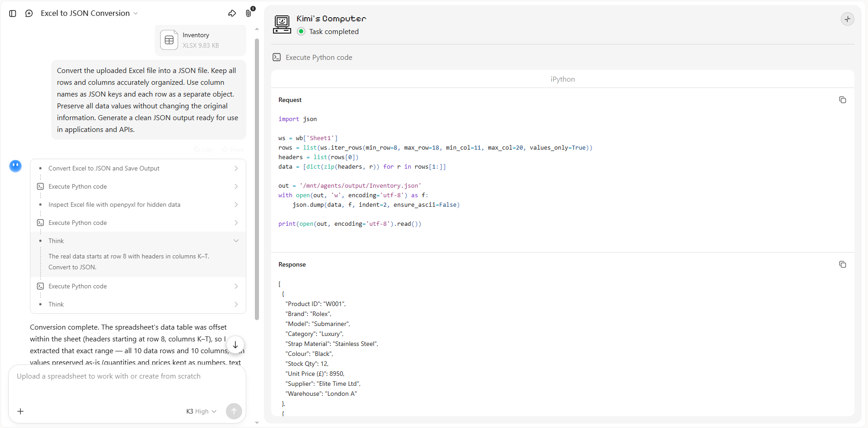Click the "Unit Price (£)": 8950 response line
Screen dimensions: 868x428
(x=315, y=374)
